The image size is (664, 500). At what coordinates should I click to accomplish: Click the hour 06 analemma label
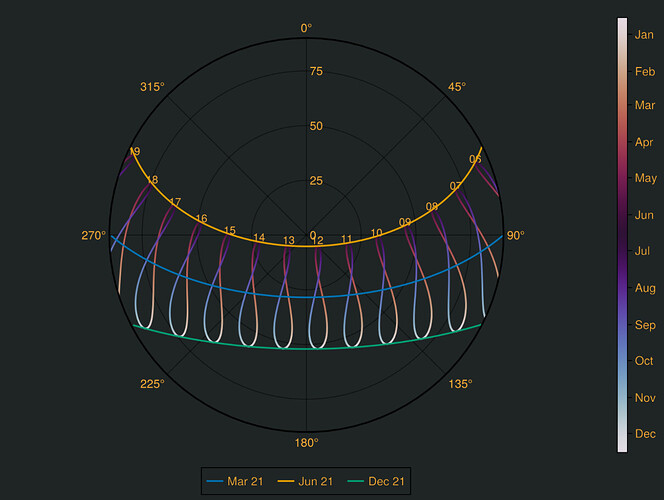(x=475, y=159)
